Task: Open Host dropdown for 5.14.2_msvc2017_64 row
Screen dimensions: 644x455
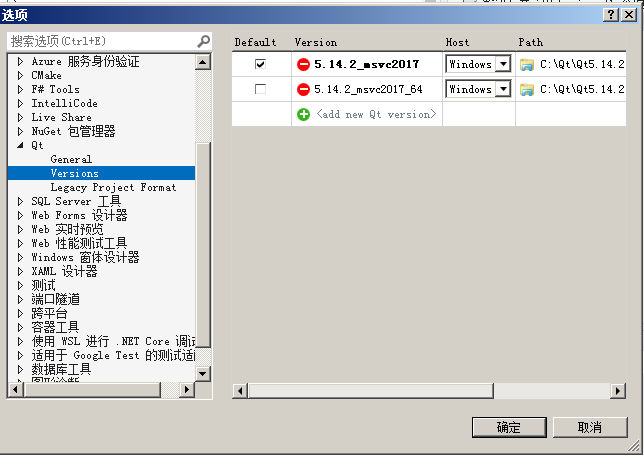Action: pos(503,89)
